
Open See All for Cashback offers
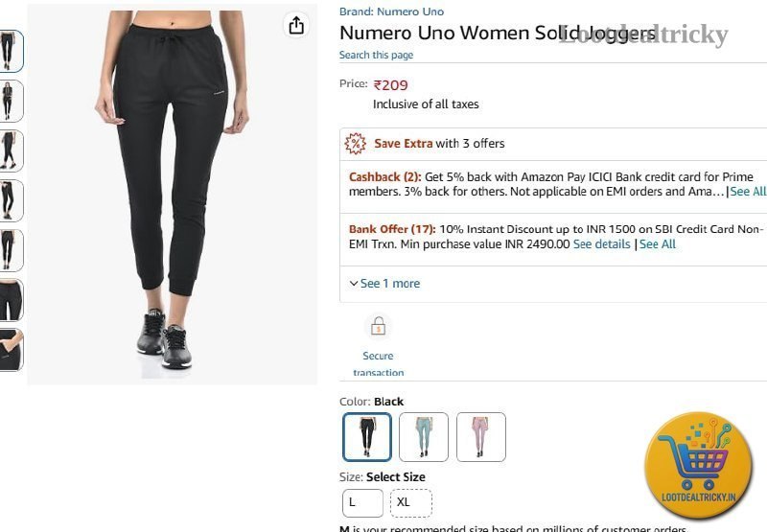pyautogui.click(x=749, y=192)
